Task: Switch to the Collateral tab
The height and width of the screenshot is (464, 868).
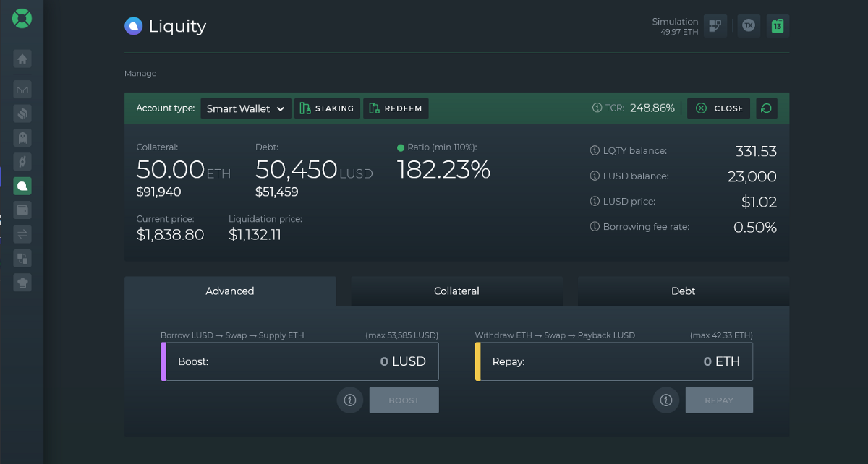Action: (x=456, y=291)
